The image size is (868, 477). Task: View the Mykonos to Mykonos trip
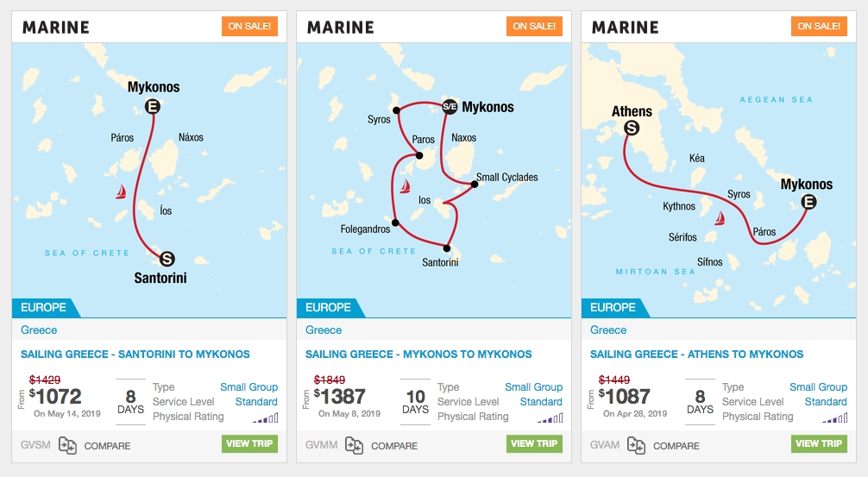click(534, 444)
